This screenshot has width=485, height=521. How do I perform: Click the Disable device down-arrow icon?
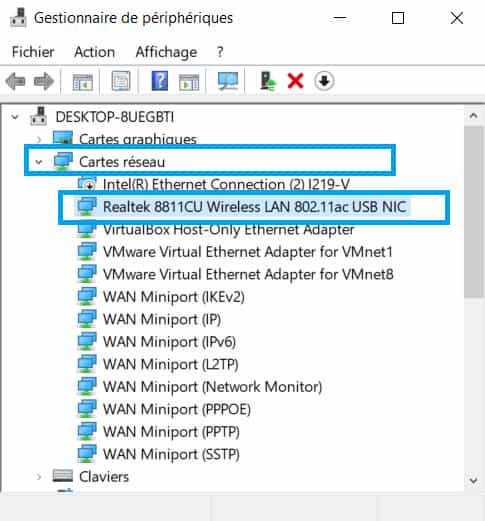[x=324, y=81]
